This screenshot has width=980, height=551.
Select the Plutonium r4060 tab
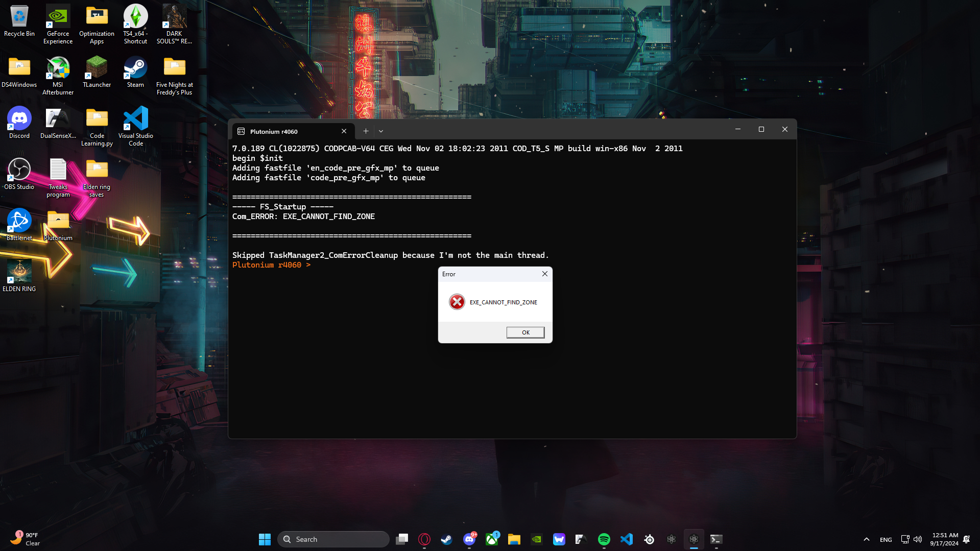[x=293, y=131]
